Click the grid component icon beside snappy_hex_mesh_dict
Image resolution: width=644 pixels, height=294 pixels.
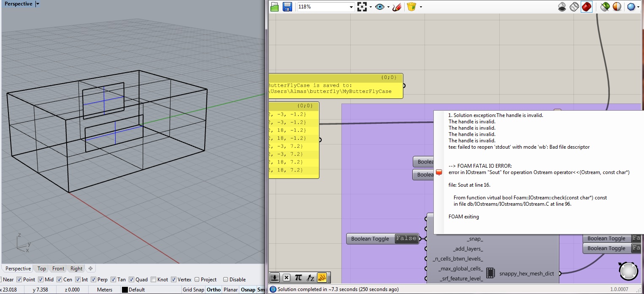pos(490,273)
